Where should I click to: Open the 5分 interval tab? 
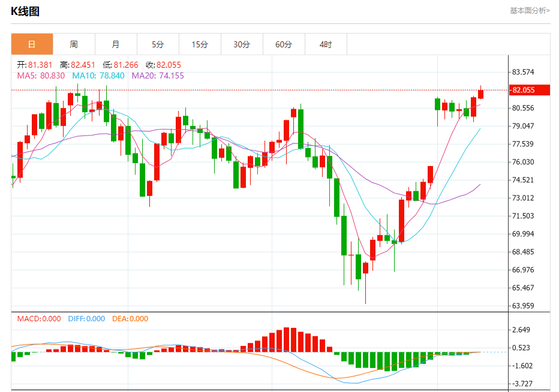(x=158, y=44)
